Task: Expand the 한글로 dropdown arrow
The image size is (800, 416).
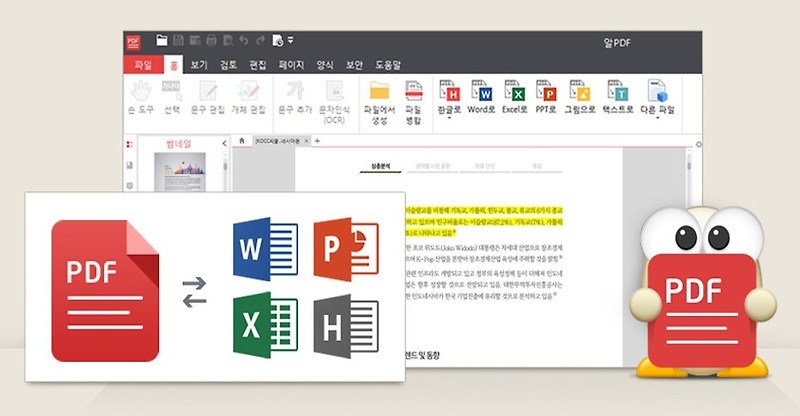Action: tap(449, 118)
